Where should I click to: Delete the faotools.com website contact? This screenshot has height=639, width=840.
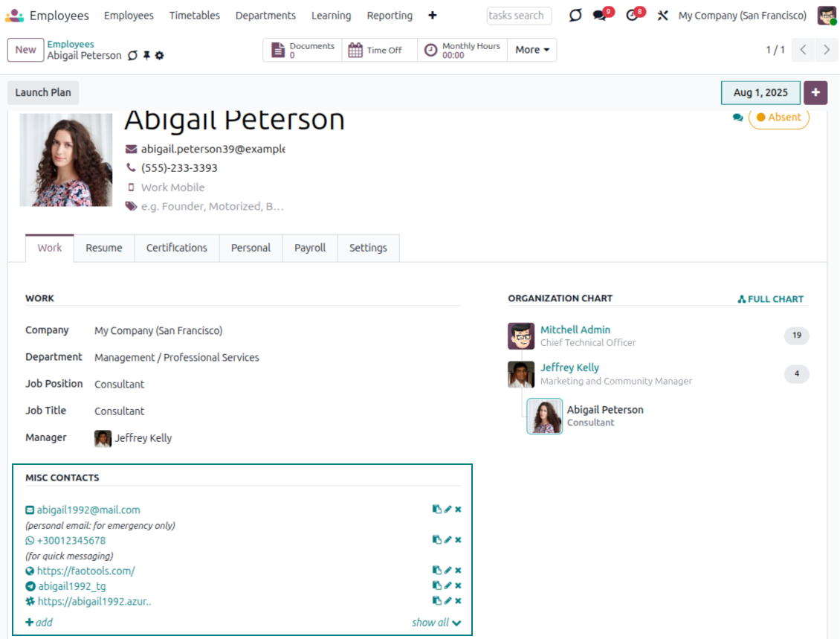click(458, 571)
